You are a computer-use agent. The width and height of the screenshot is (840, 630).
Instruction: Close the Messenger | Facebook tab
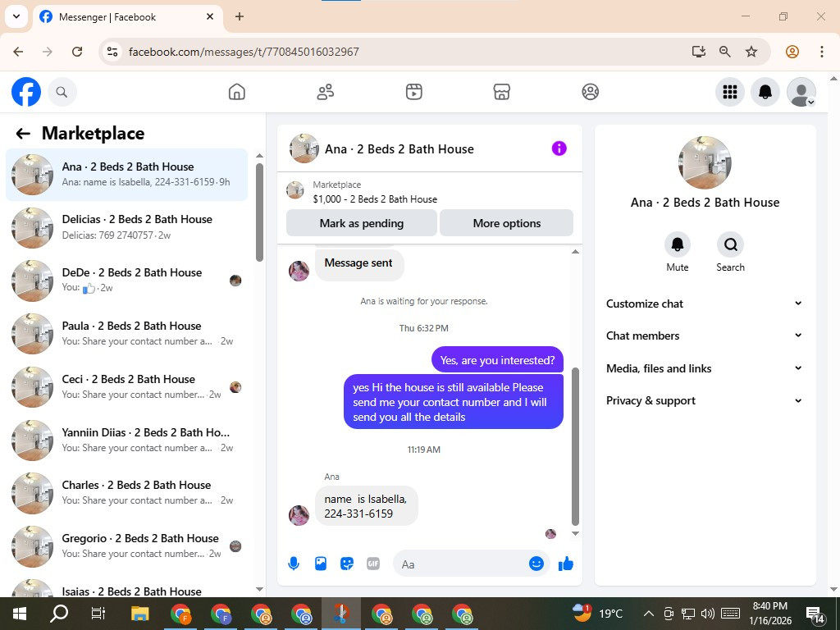point(210,16)
